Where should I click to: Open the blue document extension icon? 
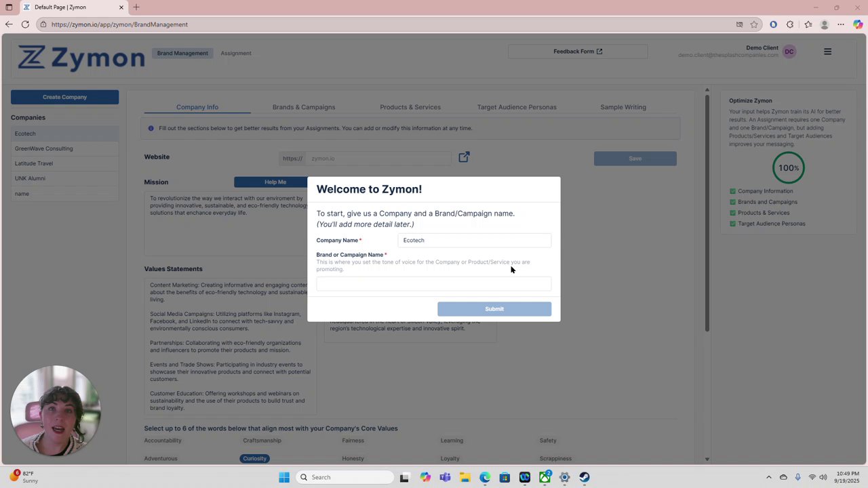773,24
